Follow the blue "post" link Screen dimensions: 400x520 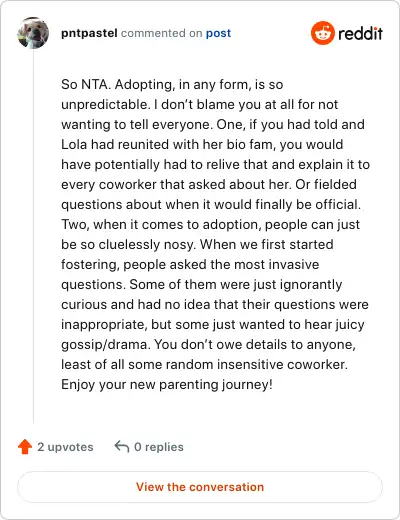[218, 33]
